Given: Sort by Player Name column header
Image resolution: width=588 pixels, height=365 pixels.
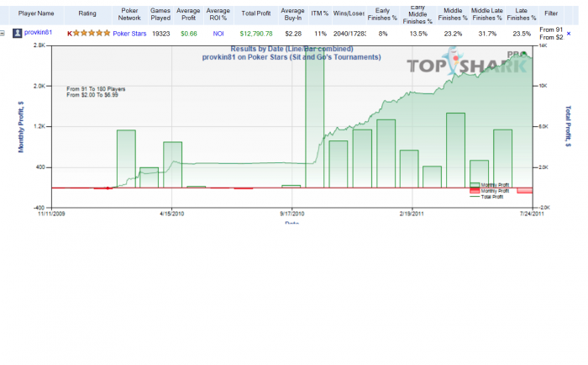Looking at the screenshot, I should (x=36, y=13).
